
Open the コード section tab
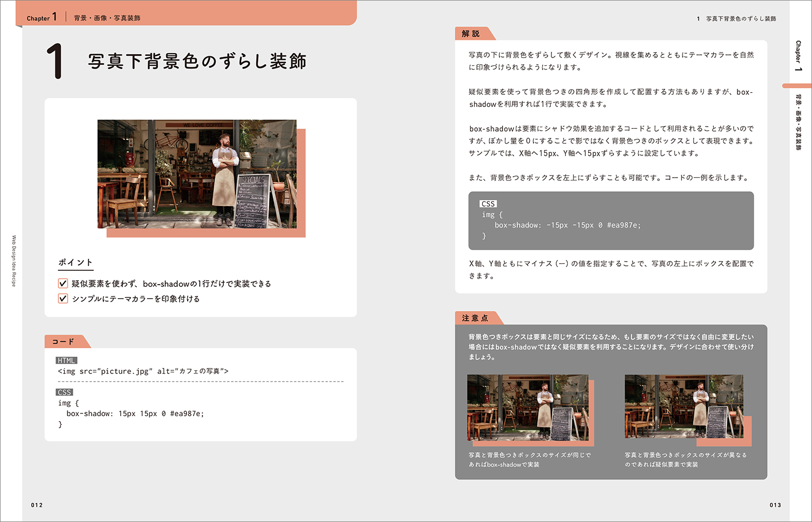(x=64, y=342)
